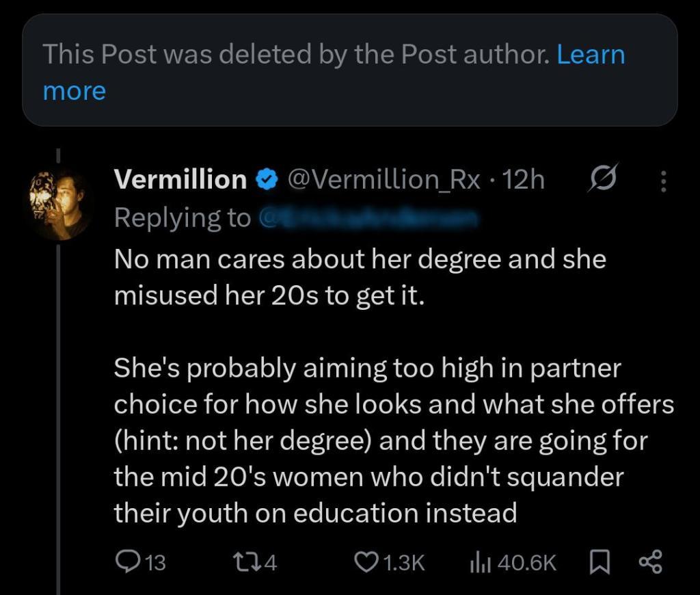
Task: Open the three-dot more options menu
Action: [x=661, y=181]
